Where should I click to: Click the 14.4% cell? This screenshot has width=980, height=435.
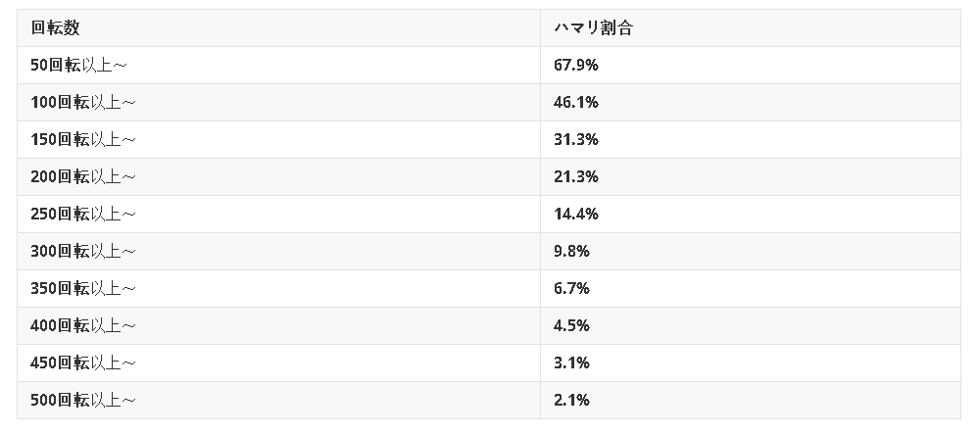[x=575, y=214]
